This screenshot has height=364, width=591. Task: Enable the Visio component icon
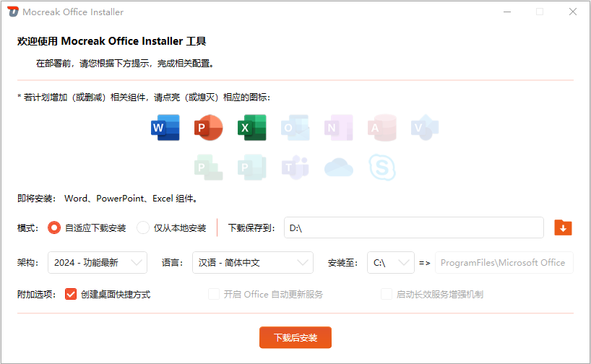[425, 128]
